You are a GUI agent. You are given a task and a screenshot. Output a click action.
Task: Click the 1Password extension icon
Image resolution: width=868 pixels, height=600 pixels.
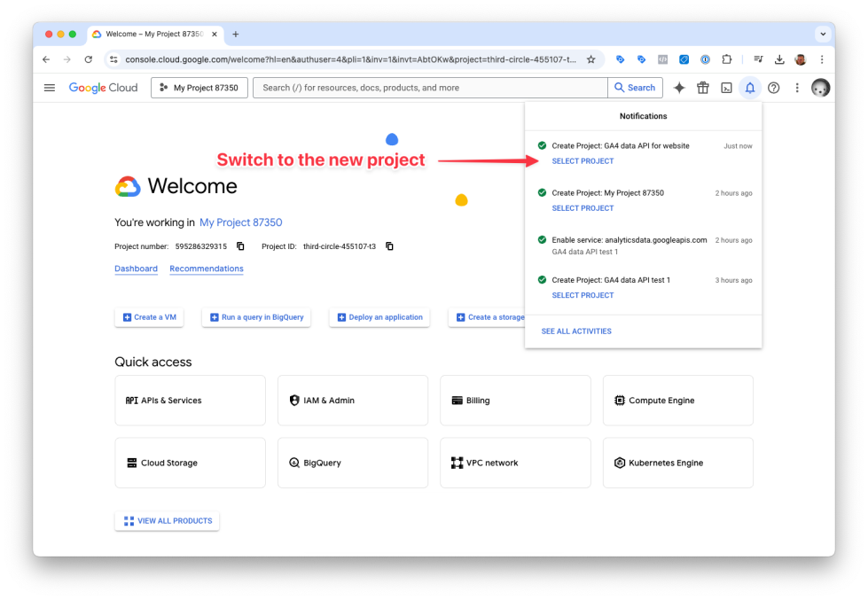(x=705, y=59)
